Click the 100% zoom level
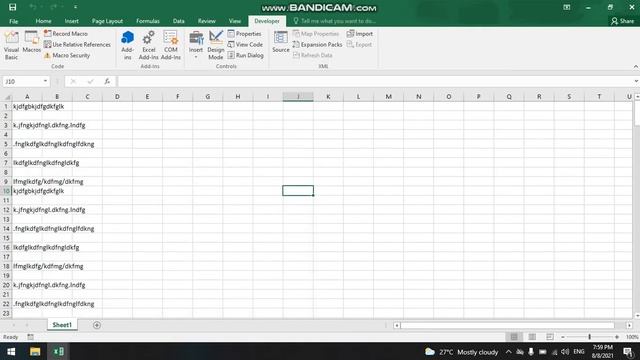The height and width of the screenshot is (360, 640). [x=632, y=337]
